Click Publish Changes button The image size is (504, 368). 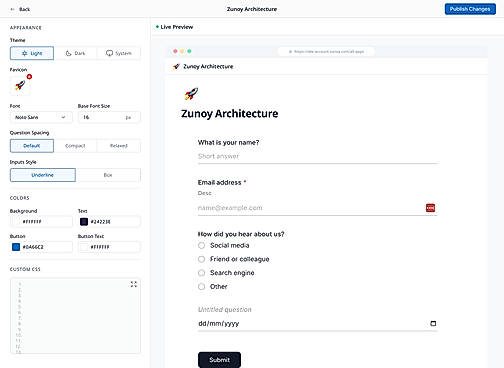click(470, 9)
